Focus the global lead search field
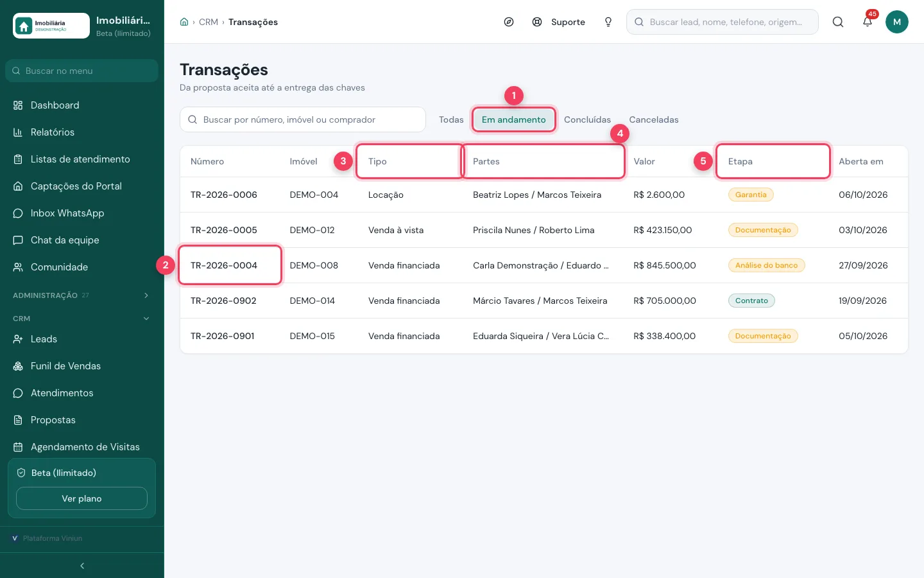924x578 pixels. 723,22
